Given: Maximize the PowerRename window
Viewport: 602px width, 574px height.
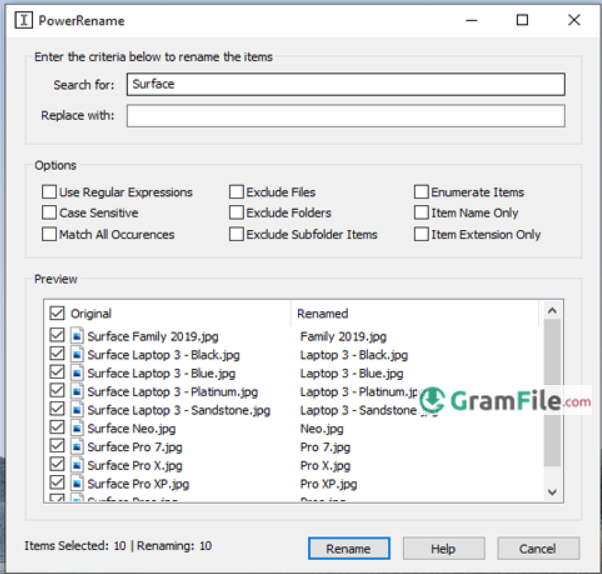Looking at the screenshot, I should tap(522, 20).
